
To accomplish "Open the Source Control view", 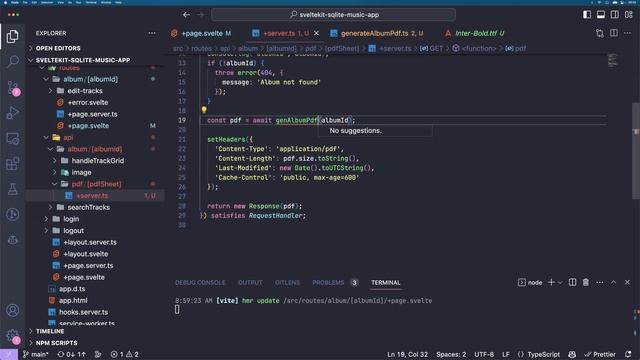I will pyautogui.click(x=13, y=88).
